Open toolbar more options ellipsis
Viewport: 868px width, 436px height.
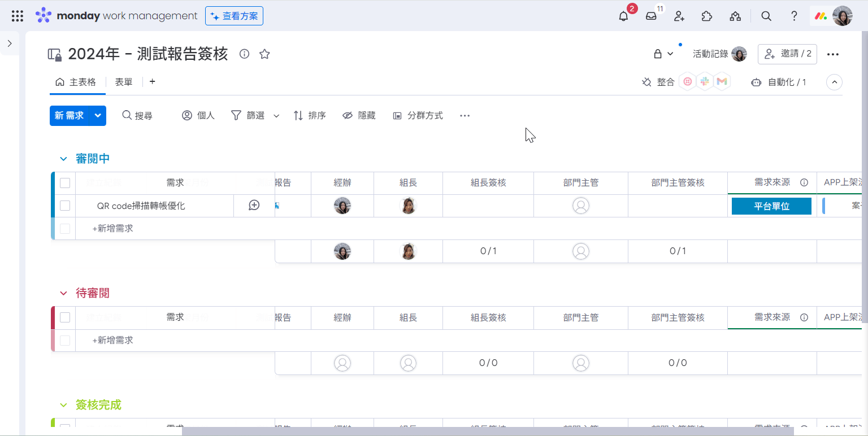click(x=465, y=115)
